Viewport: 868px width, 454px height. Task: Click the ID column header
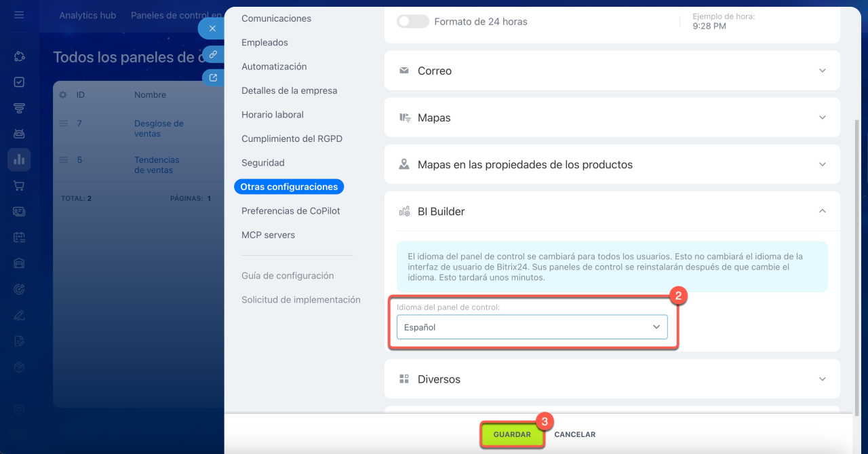click(x=80, y=95)
